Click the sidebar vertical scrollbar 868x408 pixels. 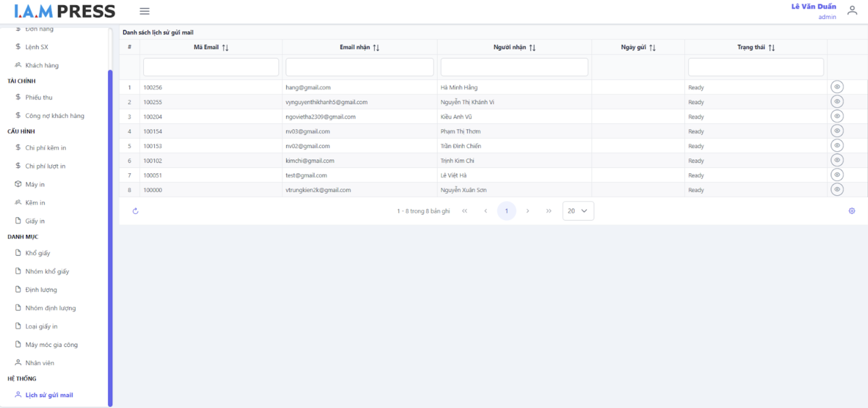[x=110, y=238]
